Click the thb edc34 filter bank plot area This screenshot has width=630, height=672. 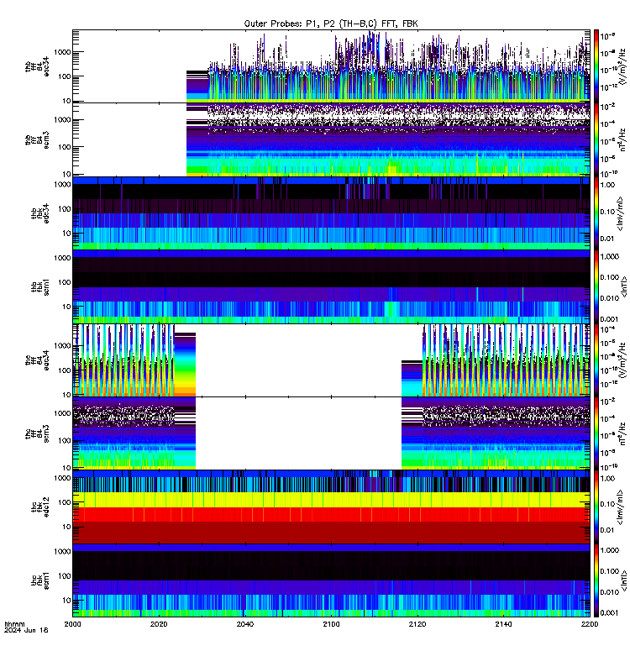click(331, 213)
